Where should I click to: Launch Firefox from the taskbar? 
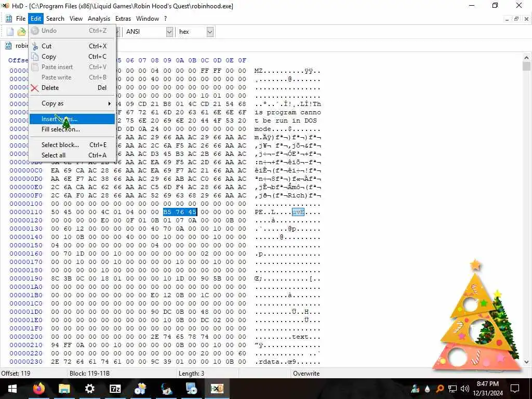pyautogui.click(x=39, y=389)
